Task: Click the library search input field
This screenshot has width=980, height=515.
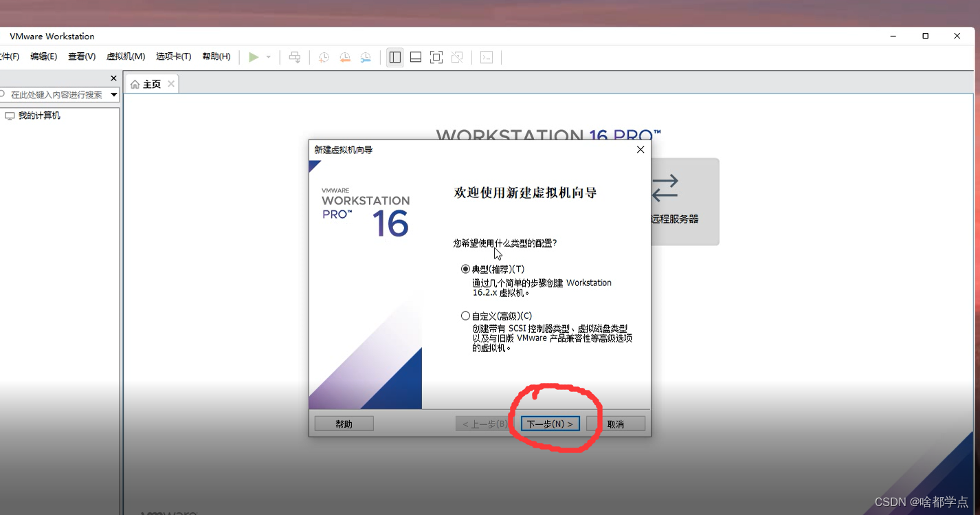Action: (x=54, y=95)
